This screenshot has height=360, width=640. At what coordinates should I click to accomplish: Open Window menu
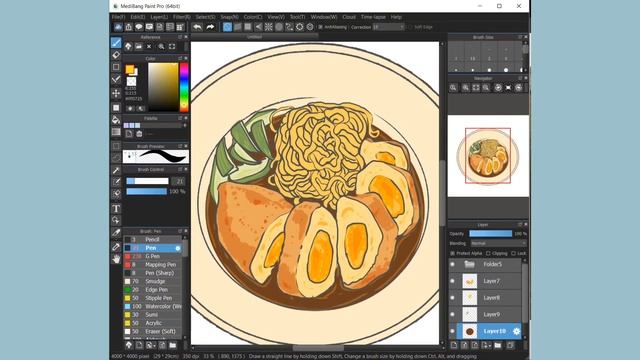[324, 17]
